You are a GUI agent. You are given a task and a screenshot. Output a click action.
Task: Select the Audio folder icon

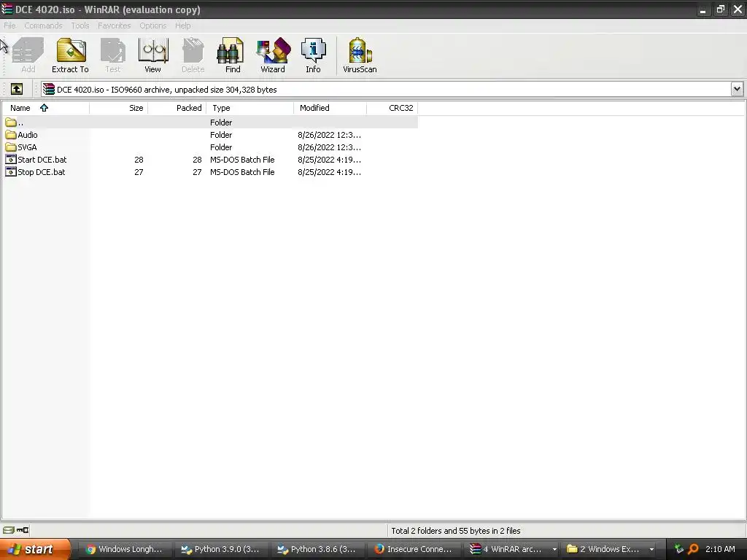11,135
